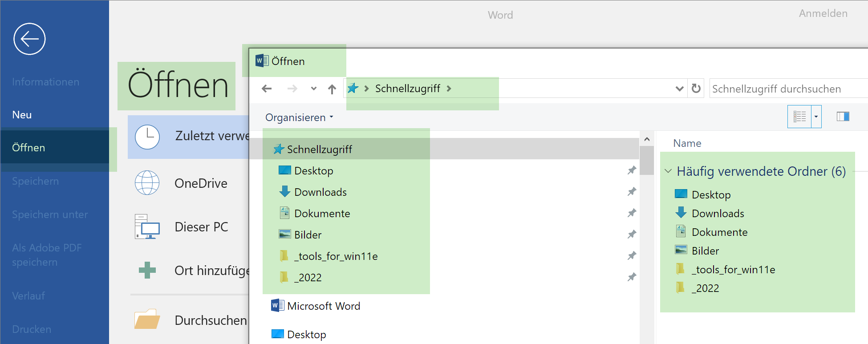Screen dimensions: 868x344
Task: Select Bilder in the navigation tree
Action: [308, 235]
